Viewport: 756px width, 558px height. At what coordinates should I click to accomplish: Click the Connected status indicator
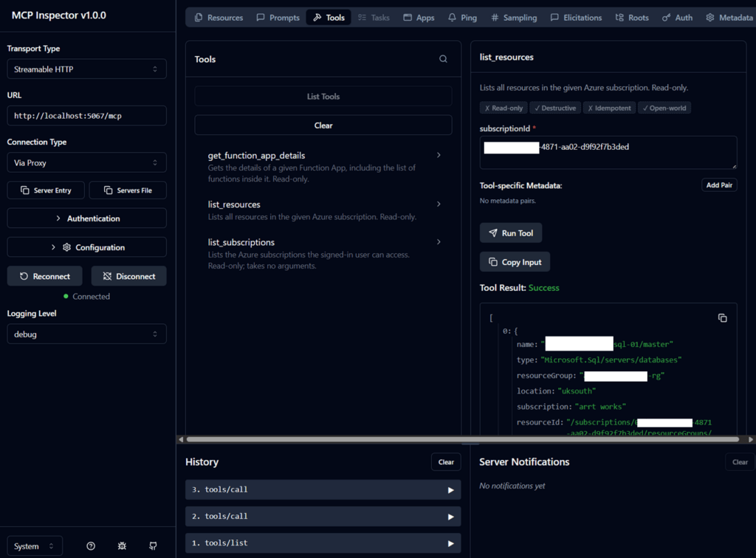tap(87, 297)
